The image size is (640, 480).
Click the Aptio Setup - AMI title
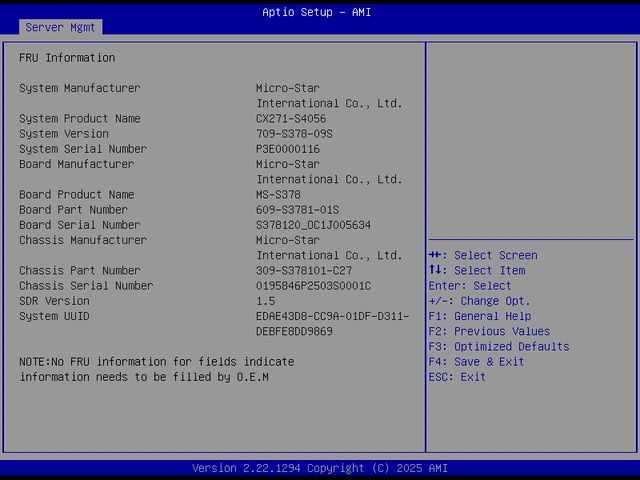317,12
